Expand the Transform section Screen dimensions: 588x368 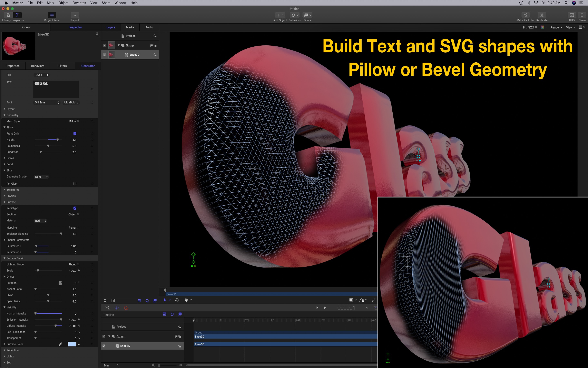click(4, 190)
